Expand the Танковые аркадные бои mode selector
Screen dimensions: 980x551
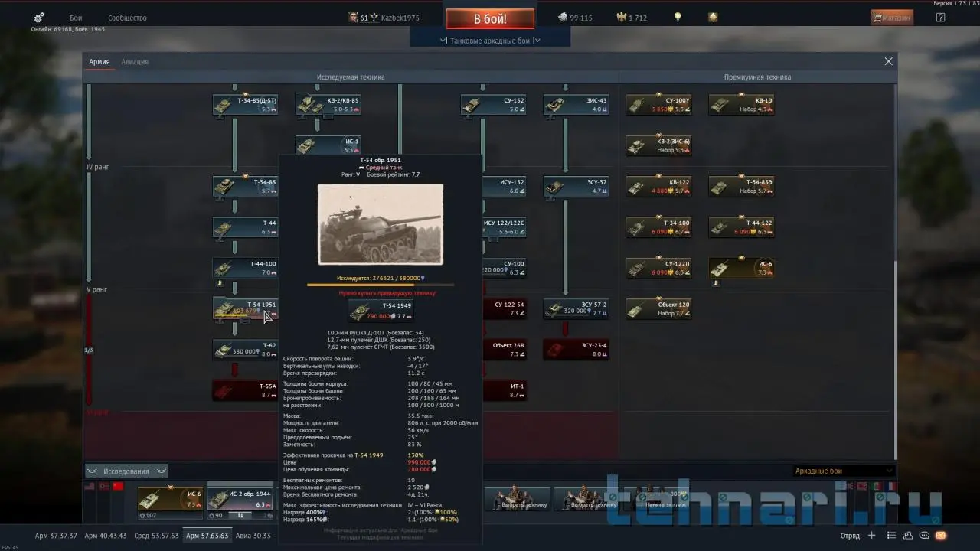(x=490, y=41)
